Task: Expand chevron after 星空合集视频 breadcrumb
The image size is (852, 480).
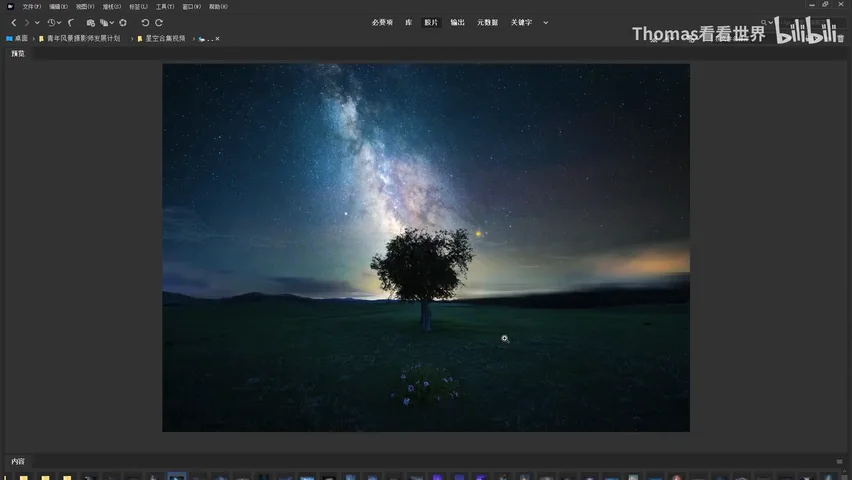Action: 193,39
